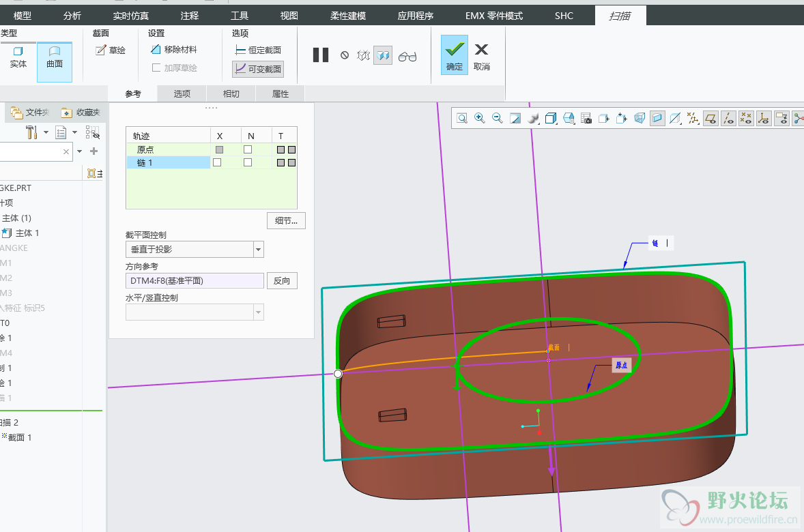
Task: Switch to the 选项 panel tab
Action: coord(182,94)
